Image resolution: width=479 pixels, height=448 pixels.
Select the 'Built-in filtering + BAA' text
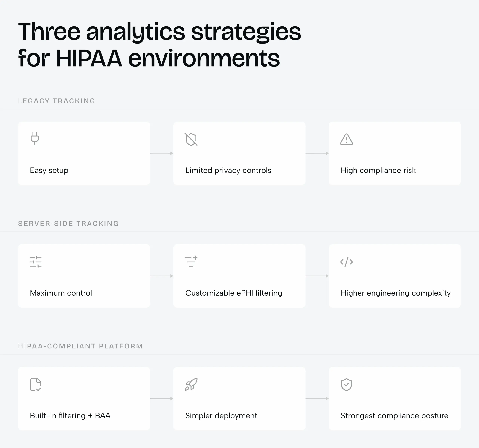[70, 416]
